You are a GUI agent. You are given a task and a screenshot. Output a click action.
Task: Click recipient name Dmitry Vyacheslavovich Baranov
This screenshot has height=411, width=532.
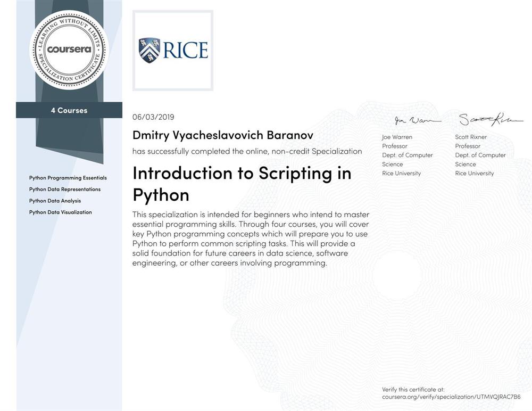222,136
